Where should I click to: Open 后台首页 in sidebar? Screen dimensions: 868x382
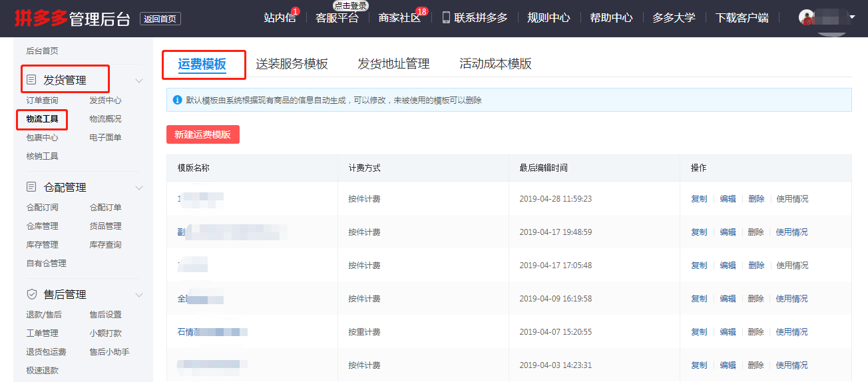tap(42, 51)
